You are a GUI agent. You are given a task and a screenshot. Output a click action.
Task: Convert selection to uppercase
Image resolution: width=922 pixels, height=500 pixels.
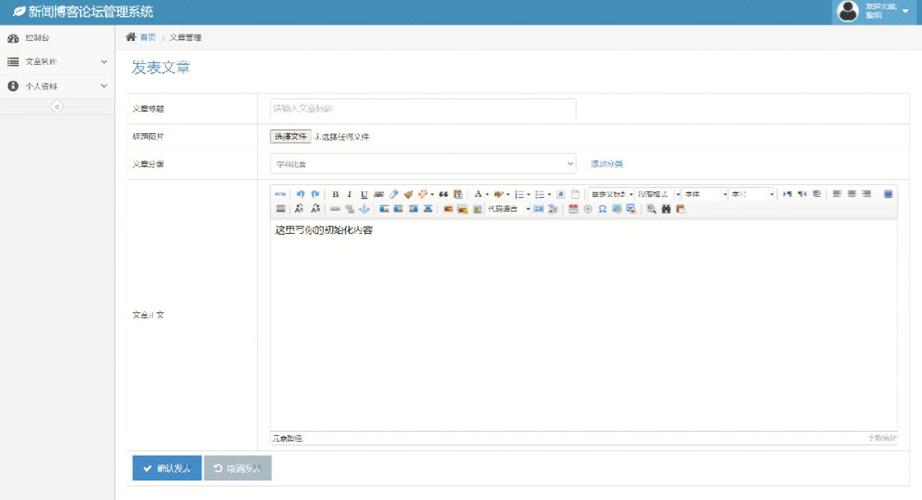299,209
